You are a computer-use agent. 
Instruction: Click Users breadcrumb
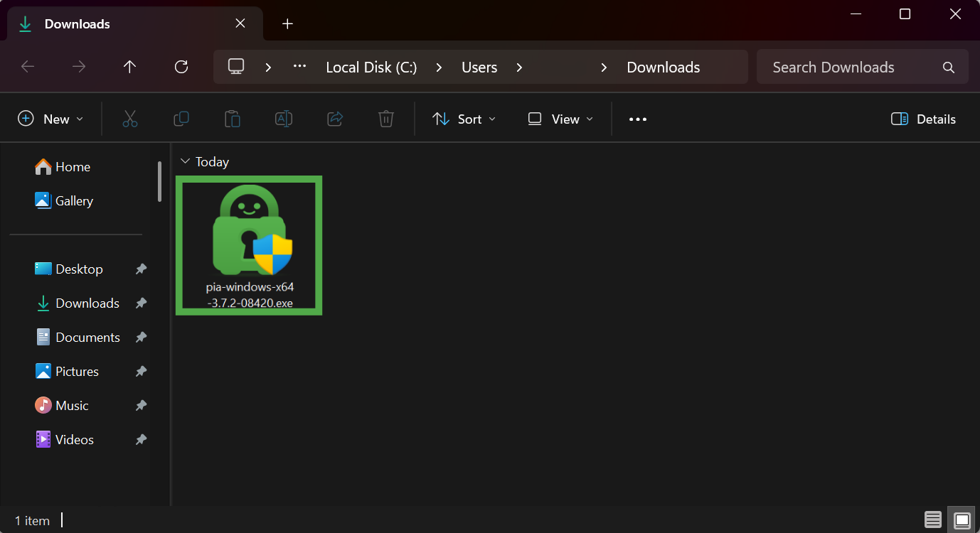click(479, 68)
